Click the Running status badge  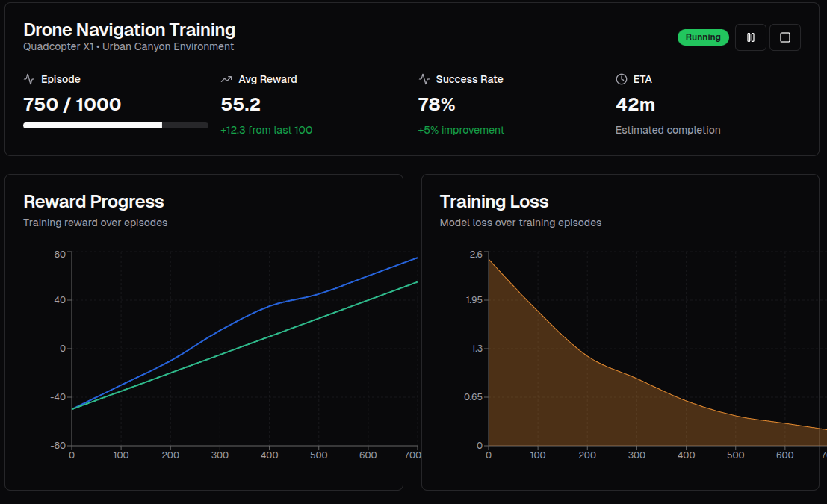(x=702, y=36)
